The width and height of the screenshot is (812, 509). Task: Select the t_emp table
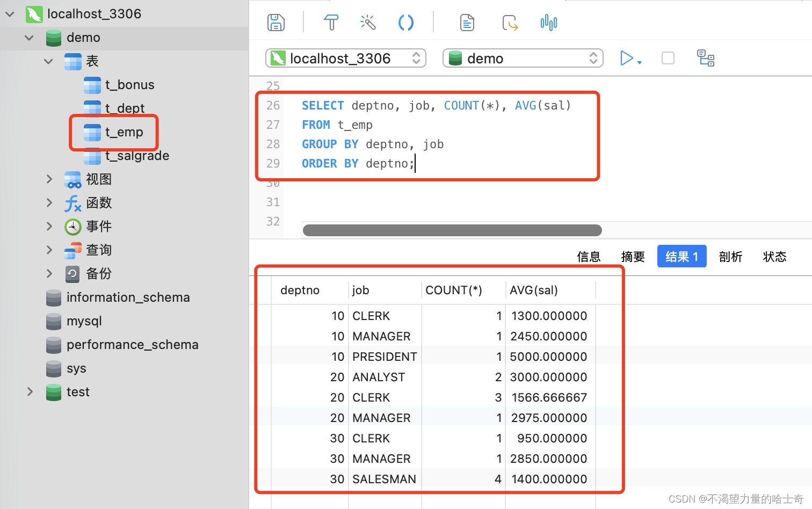point(124,132)
